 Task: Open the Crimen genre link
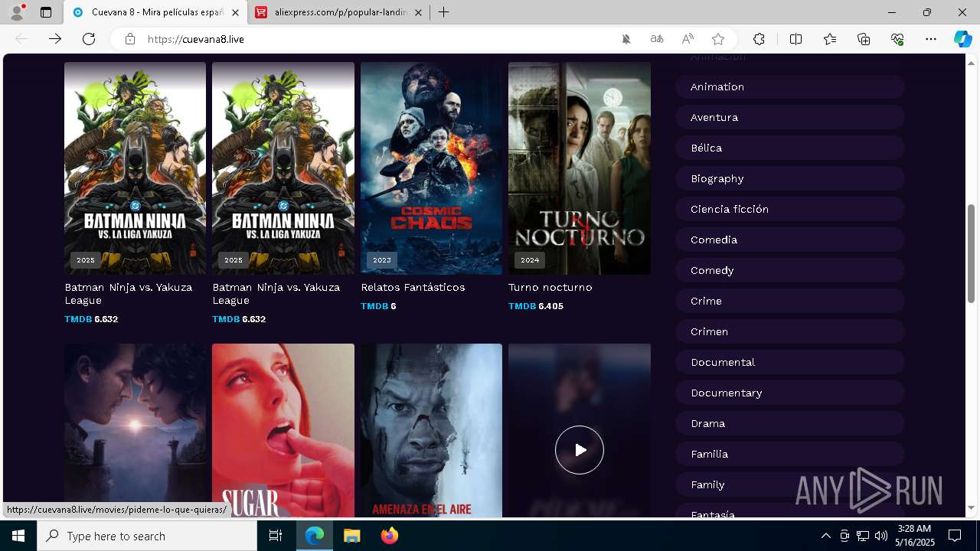click(790, 331)
